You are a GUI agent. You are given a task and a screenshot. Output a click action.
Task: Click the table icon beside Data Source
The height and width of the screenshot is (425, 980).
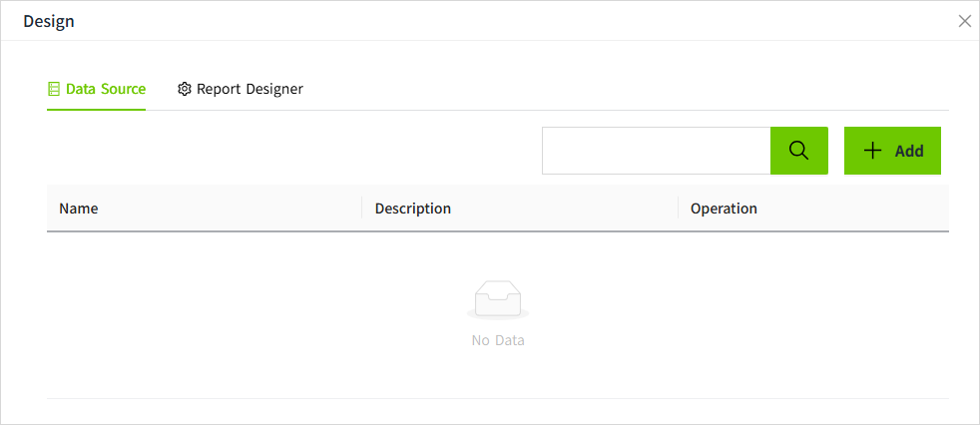coord(54,89)
